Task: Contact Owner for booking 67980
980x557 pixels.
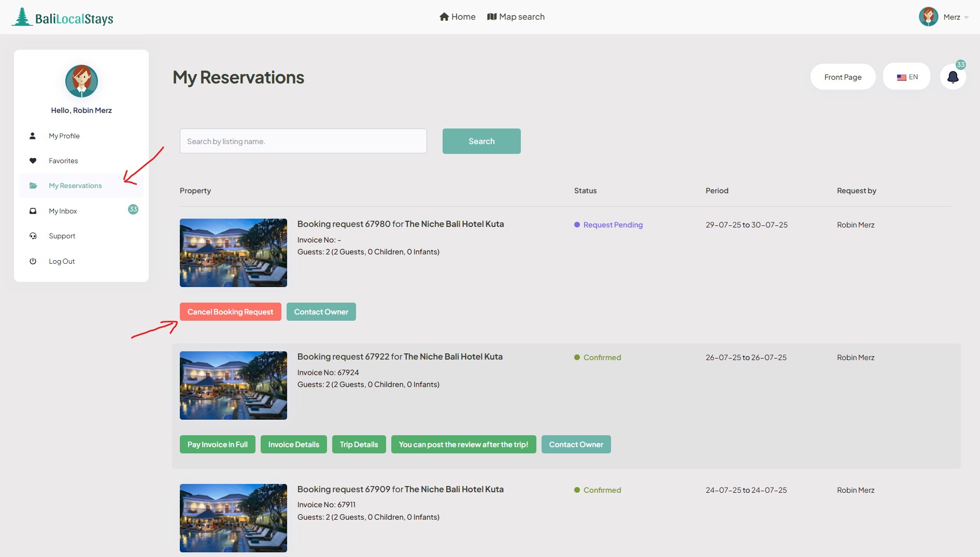Action: [x=321, y=311]
